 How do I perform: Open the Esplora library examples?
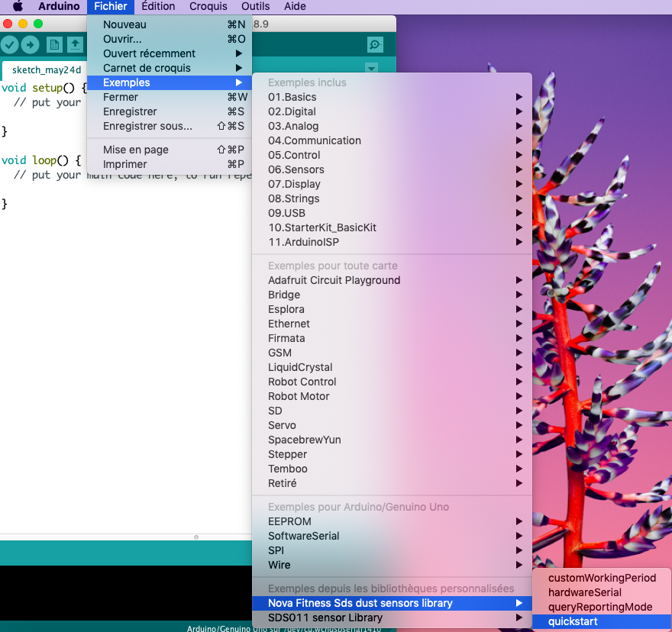tap(393, 310)
